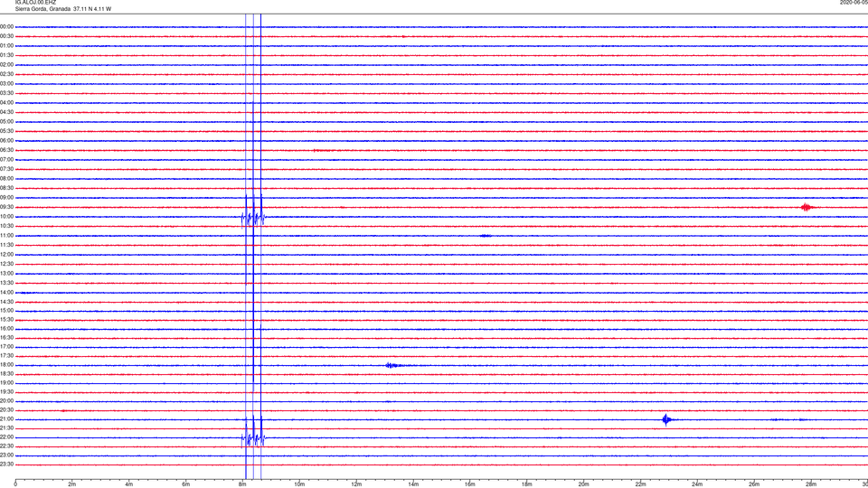The width and height of the screenshot is (868, 488).
Task: Select the 08:00 trace time label
Action: coord(6,179)
